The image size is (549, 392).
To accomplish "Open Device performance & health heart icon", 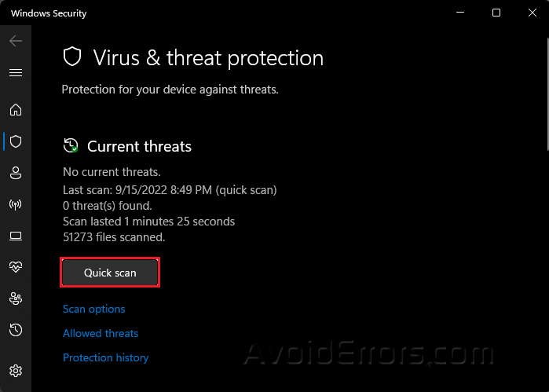I will click(16, 267).
